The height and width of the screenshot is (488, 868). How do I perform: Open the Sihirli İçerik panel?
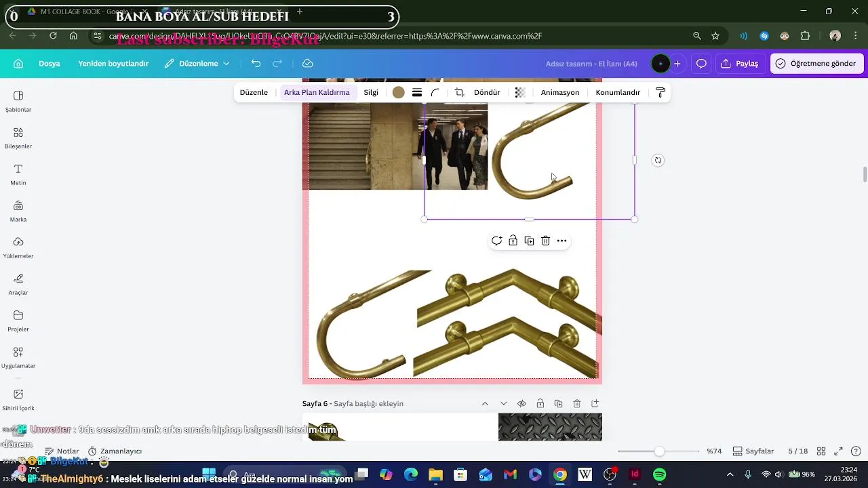point(18,400)
